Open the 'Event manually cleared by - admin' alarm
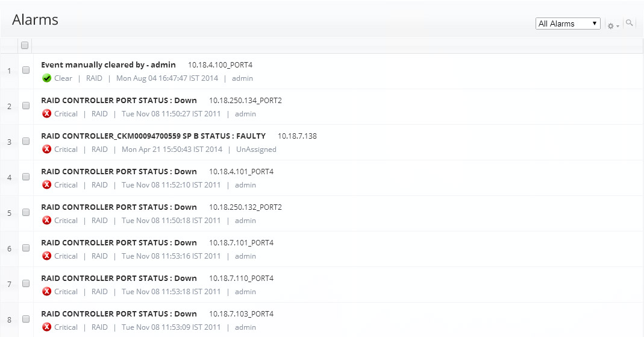This screenshot has width=644, height=337. pyautogui.click(x=108, y=65)
